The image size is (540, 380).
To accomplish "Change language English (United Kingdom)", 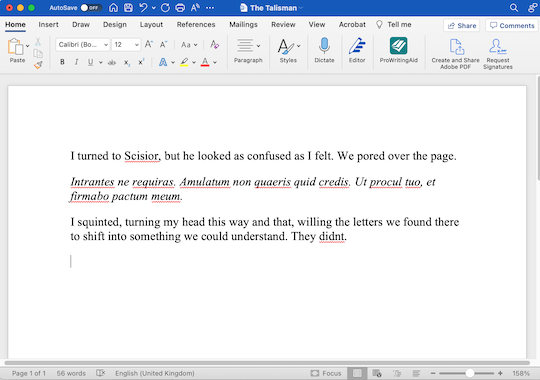I will [x=155, y=373].
